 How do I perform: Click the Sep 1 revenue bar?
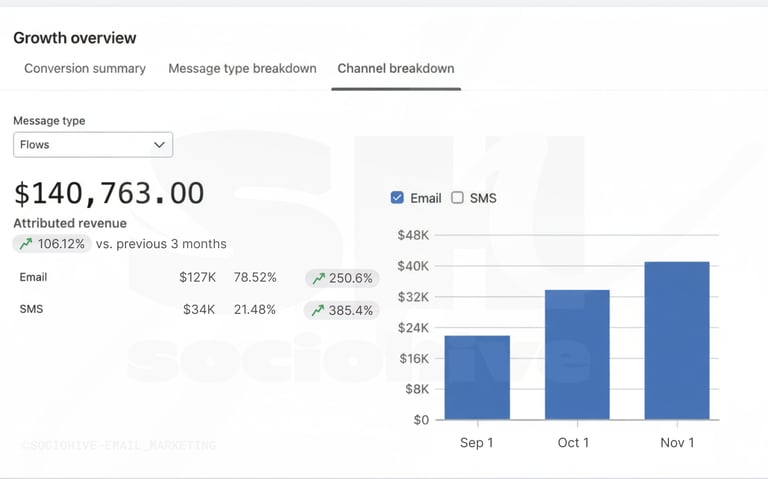coord(477,377)
